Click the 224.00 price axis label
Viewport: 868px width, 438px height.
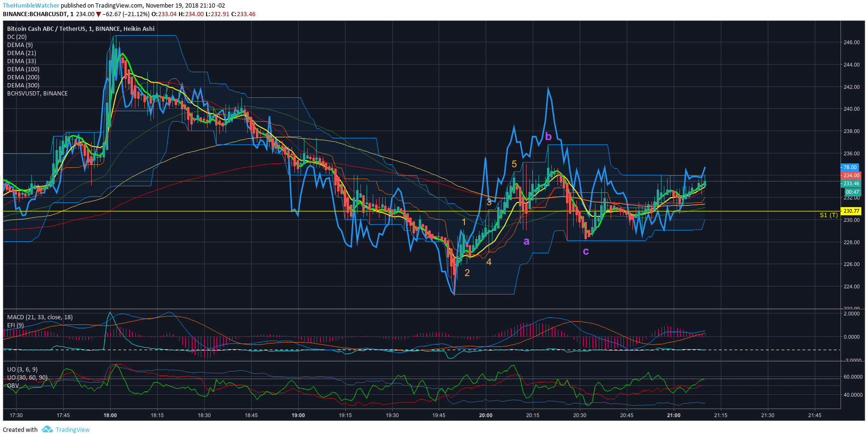[x=851, y=286]
